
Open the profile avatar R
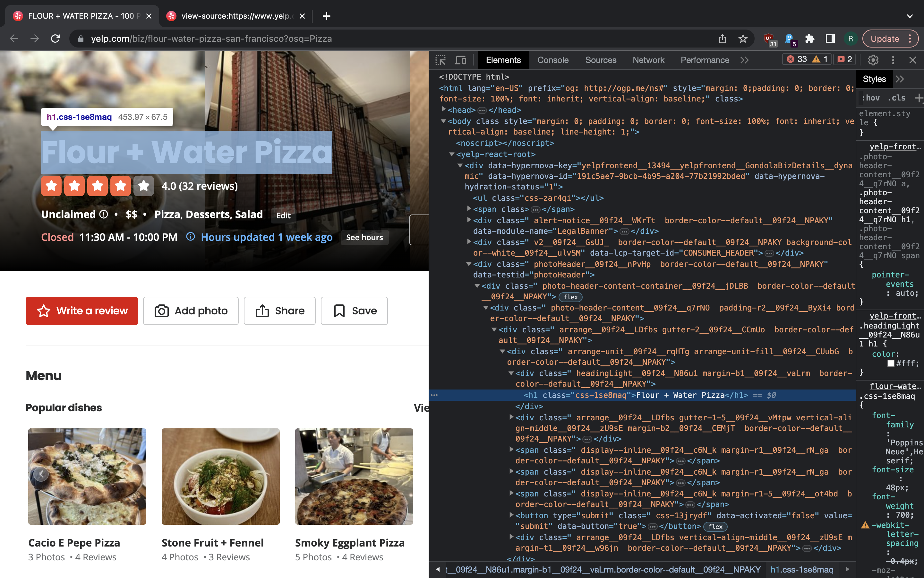click(x=850, y=39)
